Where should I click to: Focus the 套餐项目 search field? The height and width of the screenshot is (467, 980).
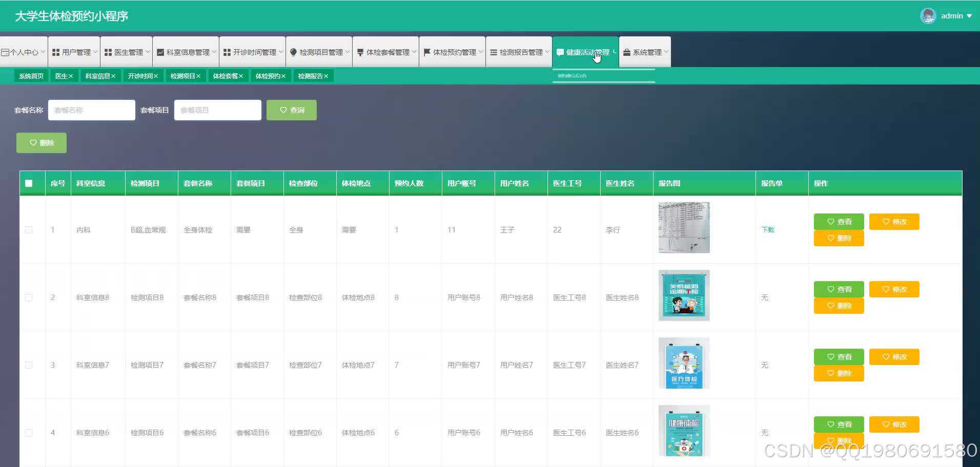(218, 110)
